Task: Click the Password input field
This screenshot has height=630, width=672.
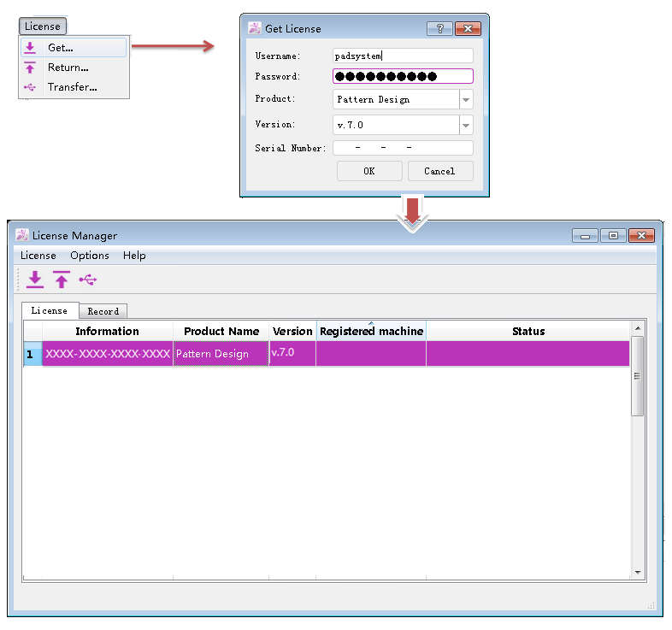Action: tap(402, 76)
